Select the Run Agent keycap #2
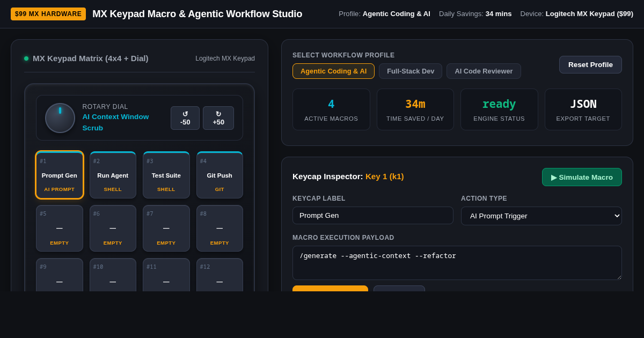Viewport: 644px width, 338px height. coord(113,175)
